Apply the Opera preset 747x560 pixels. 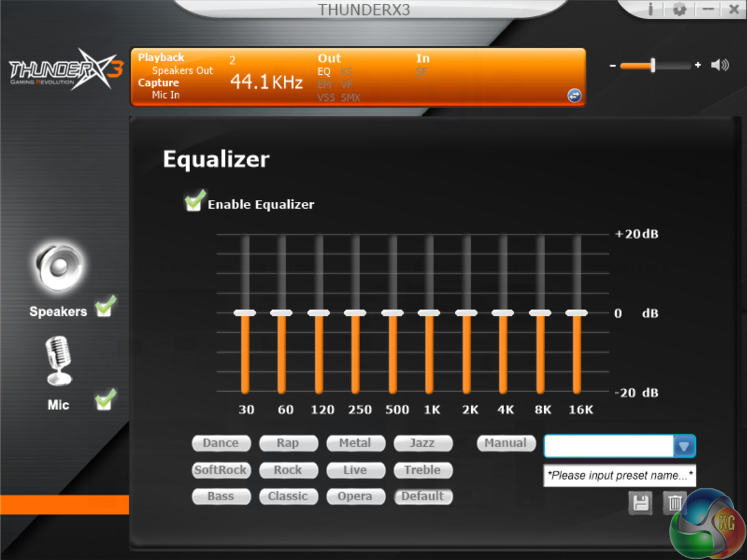(x=355, y=496)
